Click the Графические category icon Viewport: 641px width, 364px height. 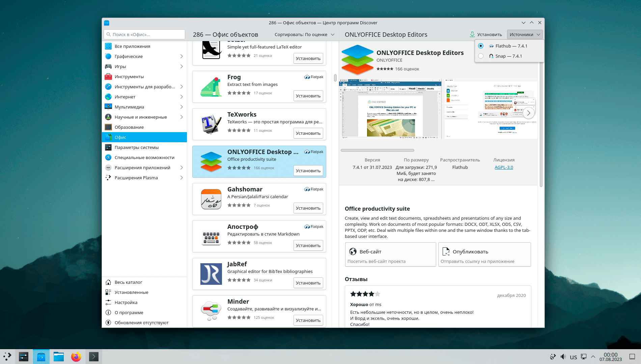click(108, 56)
